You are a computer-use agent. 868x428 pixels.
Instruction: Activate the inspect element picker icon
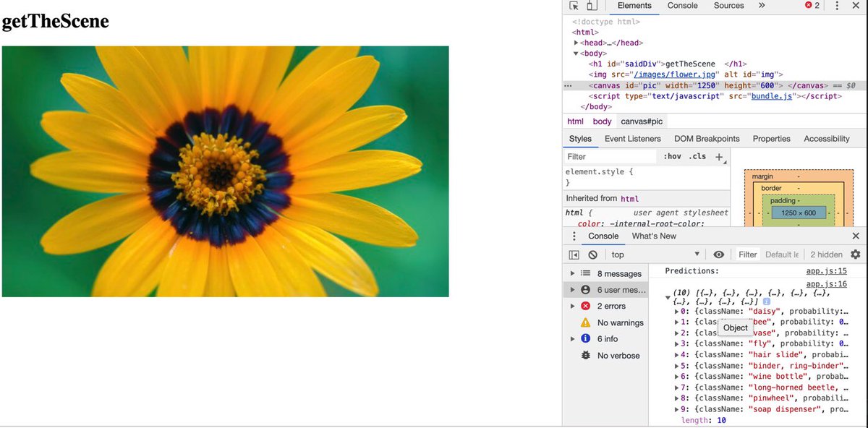pos(575,6)
